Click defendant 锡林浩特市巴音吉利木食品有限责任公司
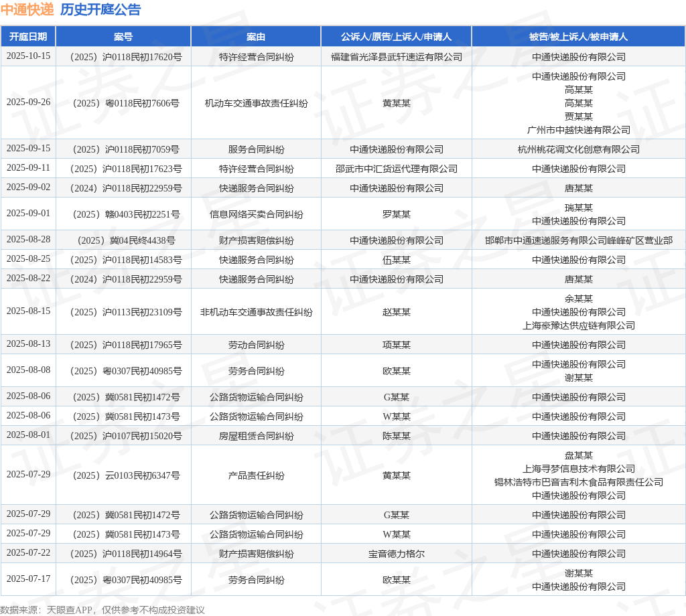 coord(578,482)
